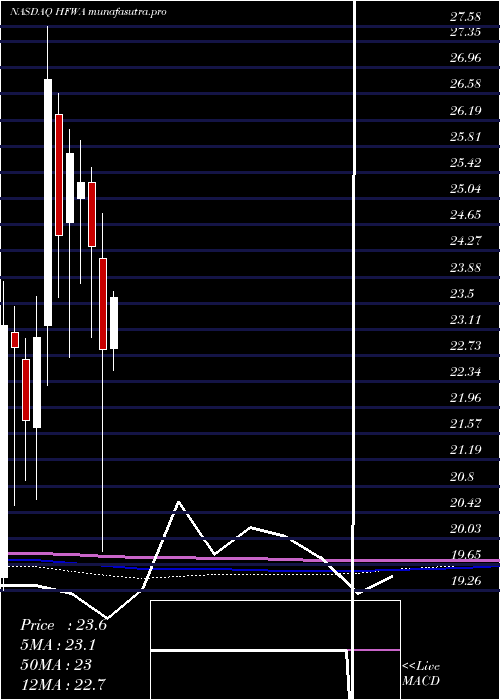Select the 22.73 axis value
Image resolution: width=500 pixels, height=700 pixels.
point(465,346)
